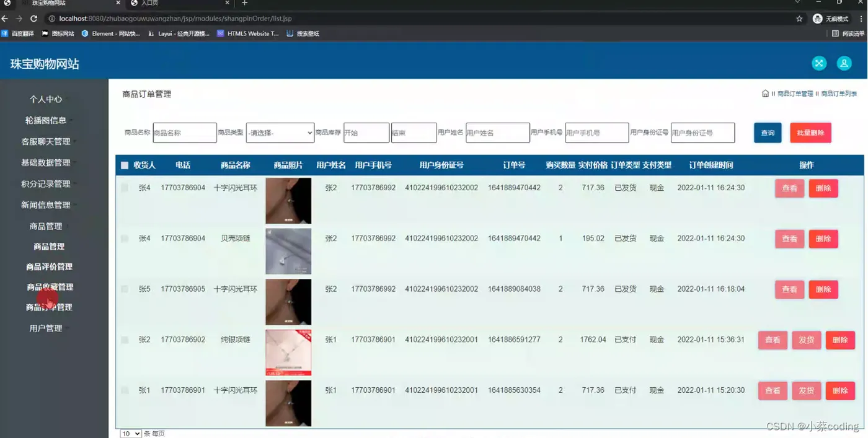Screen dimensions: 868x438
Task: Open the page size dropdown showing 10
Action: tap(131, 434)
